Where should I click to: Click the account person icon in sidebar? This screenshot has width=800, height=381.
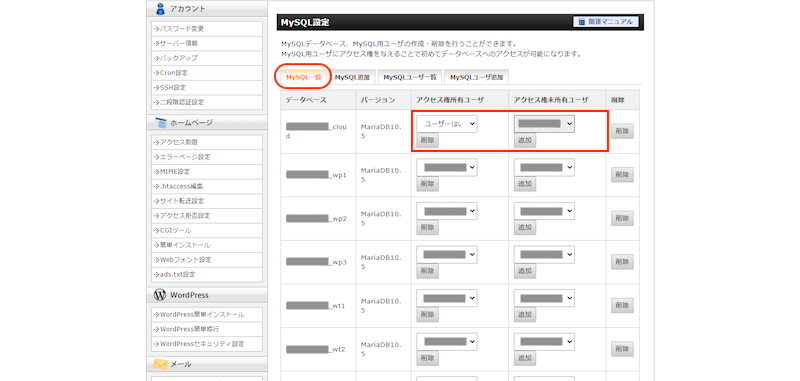click(x=161, y=8)
